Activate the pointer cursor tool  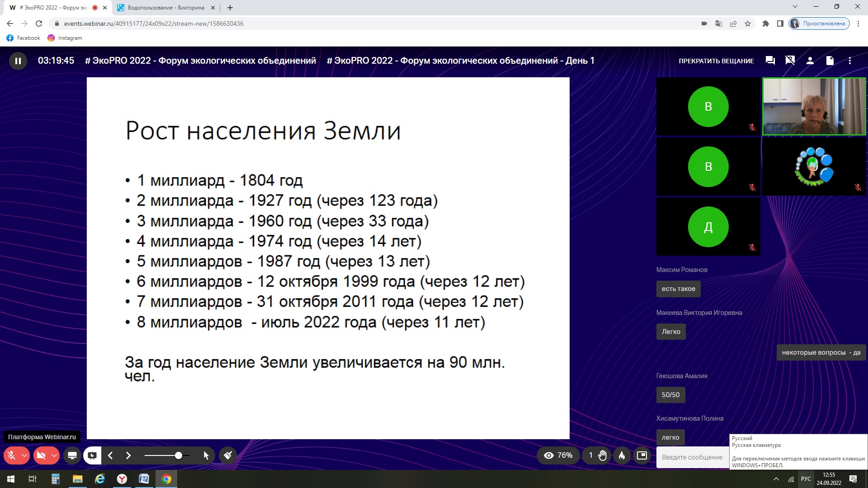(206, 455)
